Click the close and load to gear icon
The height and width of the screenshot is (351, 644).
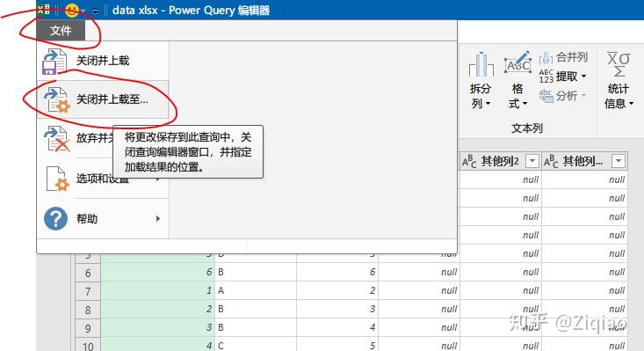tap(56, 100)
